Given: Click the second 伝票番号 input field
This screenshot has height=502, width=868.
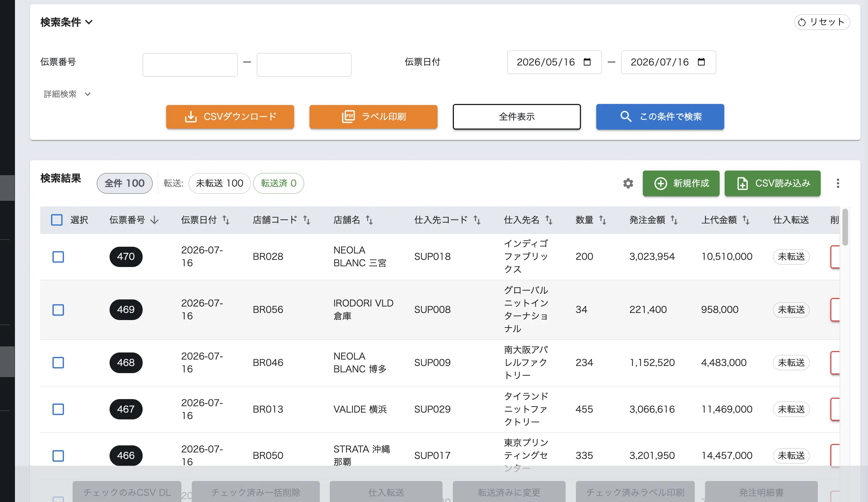Looking at the screenshot, I should pos(304,65).
